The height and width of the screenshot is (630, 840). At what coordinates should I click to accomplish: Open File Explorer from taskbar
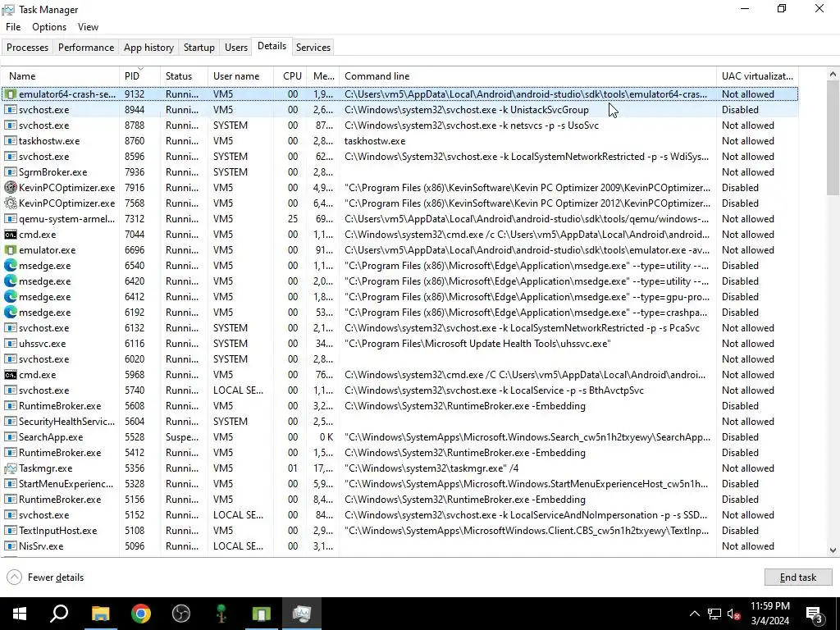pos(100,614)
